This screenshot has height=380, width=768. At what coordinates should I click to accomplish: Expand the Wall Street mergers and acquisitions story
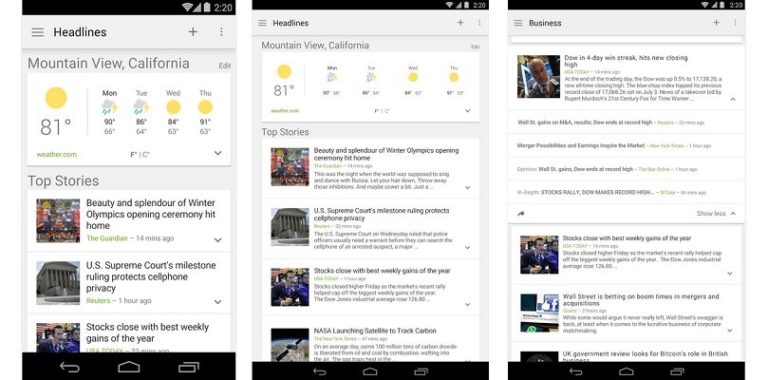click(x=730, y=331)
